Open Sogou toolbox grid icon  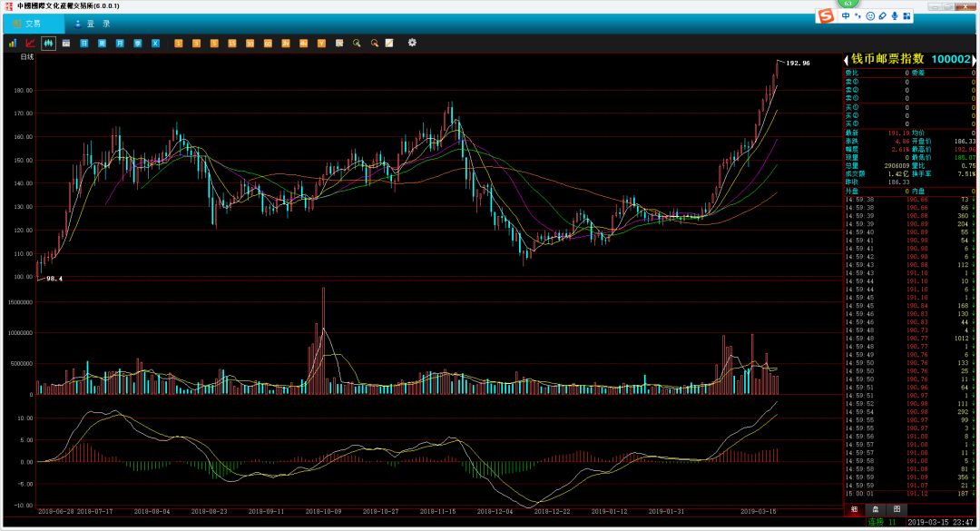[x=906, y=16]
